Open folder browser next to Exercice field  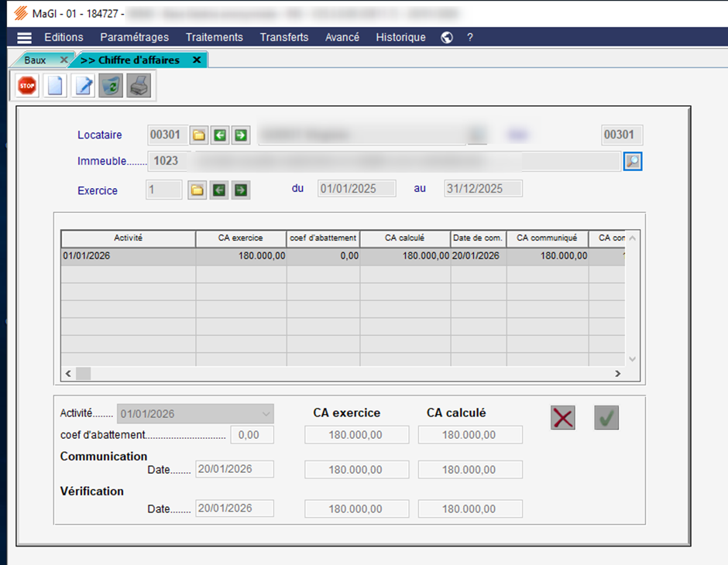(x=197, y=190)
